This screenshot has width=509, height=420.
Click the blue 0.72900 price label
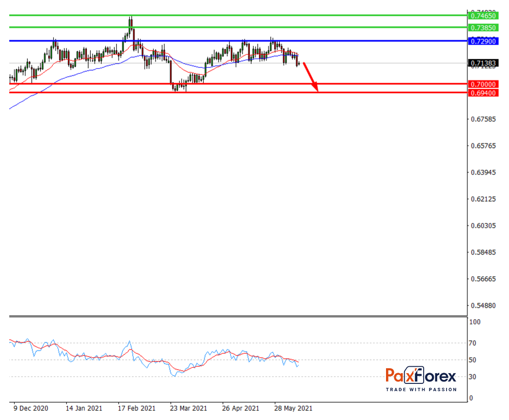click(483, 41)
